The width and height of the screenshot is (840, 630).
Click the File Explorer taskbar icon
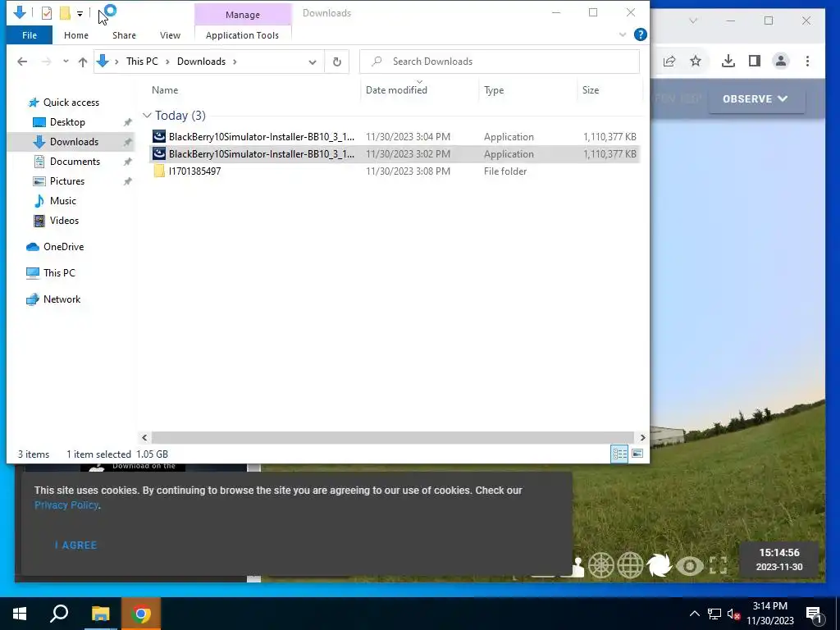[x=100, y=614]
